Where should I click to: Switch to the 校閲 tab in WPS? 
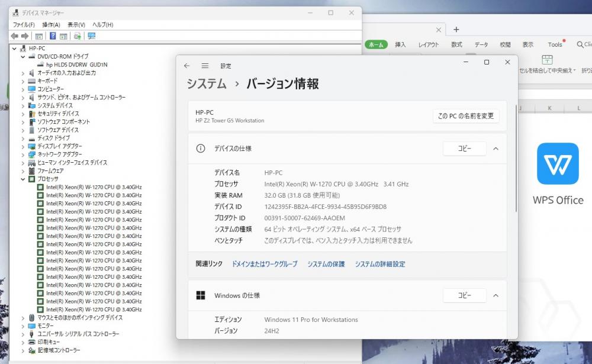click(505, 44)
